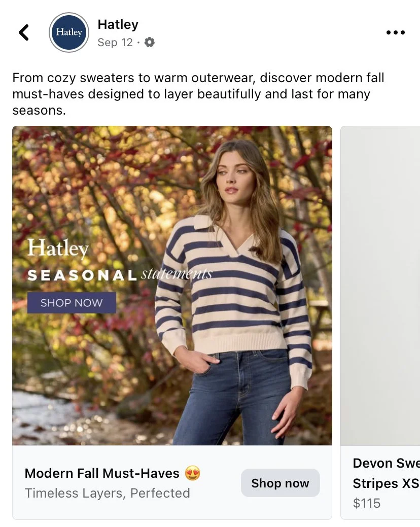Open the next carousel card image
The height and width of the screenshot is (527, 420).
click(380, 286)
